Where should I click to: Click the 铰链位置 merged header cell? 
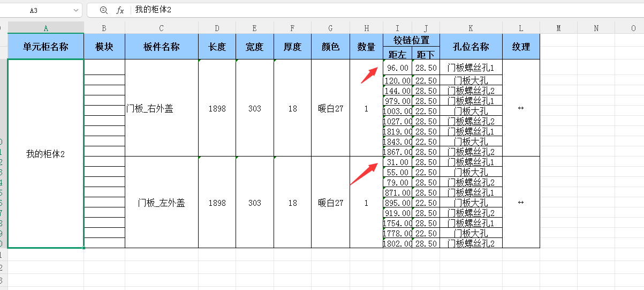[x=411, y=40]
